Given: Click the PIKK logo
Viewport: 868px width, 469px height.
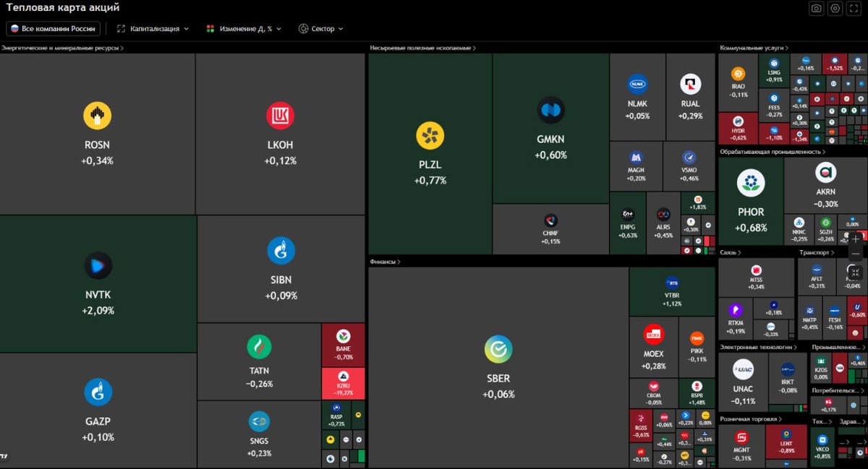Looking at the screenshot, I should 697,337.
